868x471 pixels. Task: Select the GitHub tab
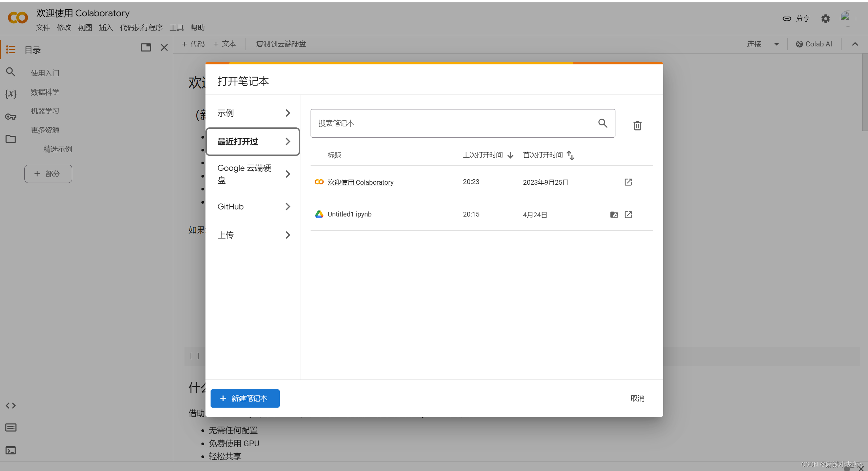point(253,207)
